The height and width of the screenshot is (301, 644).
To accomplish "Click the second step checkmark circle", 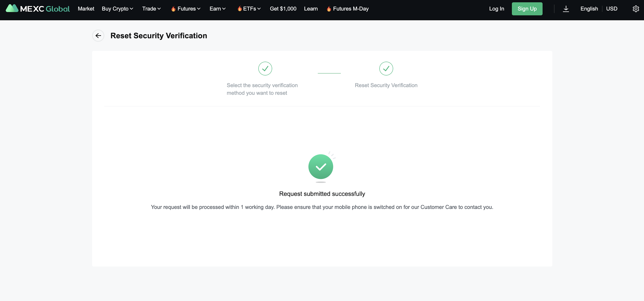I will [x=386, y=69].
